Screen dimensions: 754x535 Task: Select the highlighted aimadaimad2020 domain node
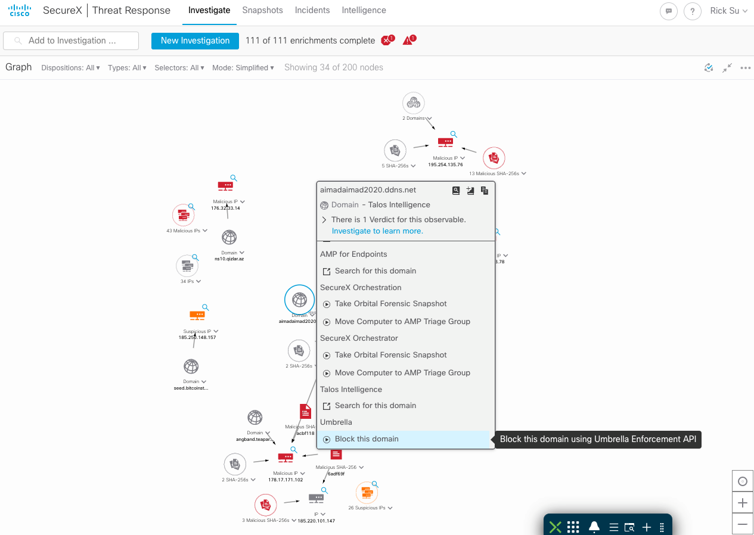click(299, 299)
